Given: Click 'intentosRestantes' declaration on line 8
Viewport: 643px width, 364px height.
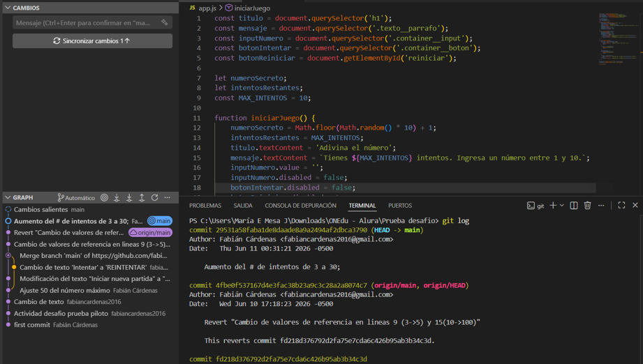Looking at the screenshot, I should pos(265,88).
